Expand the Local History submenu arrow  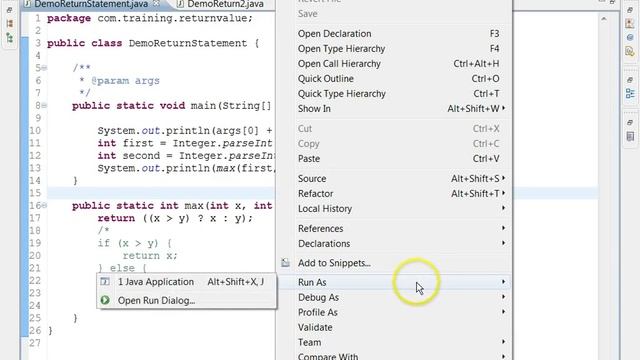[x=504, y=208]
